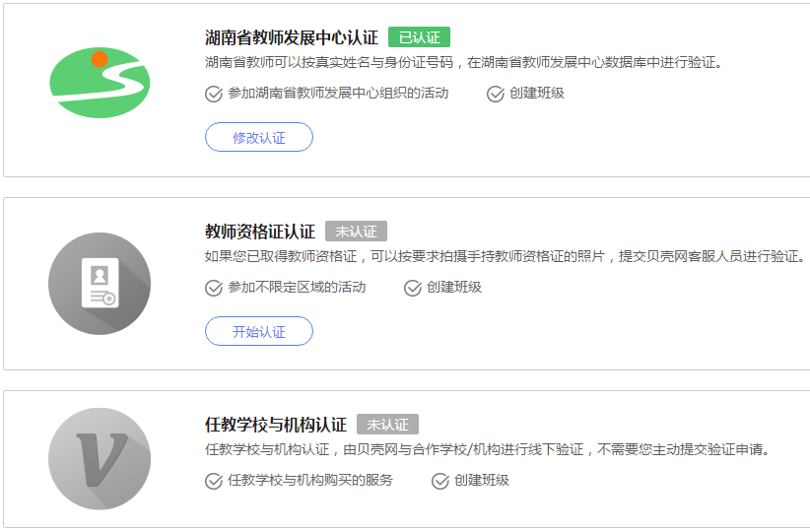Click the 未认证 badge next to 教师资格证认证
810x532 pixels.
point(356,232)
